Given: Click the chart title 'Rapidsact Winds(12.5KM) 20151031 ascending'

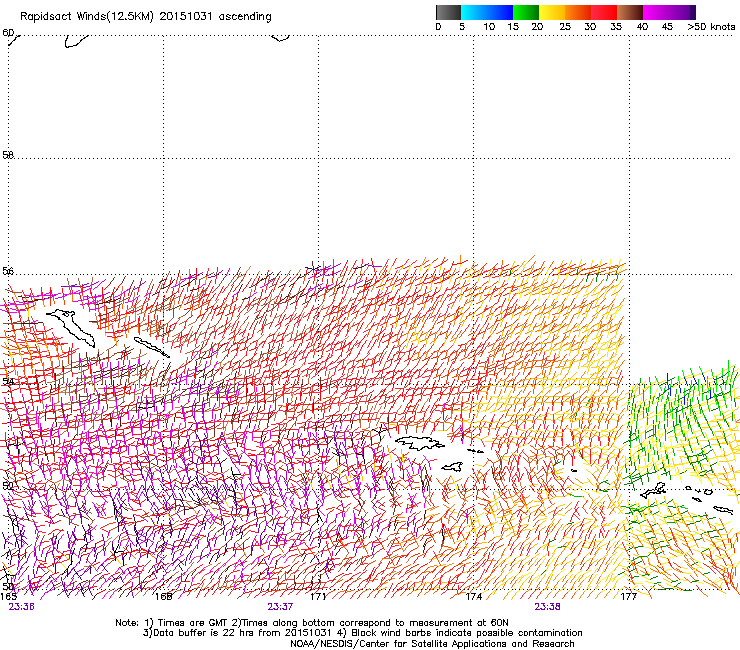Looking at the screenshot, I should click(146, 17).
